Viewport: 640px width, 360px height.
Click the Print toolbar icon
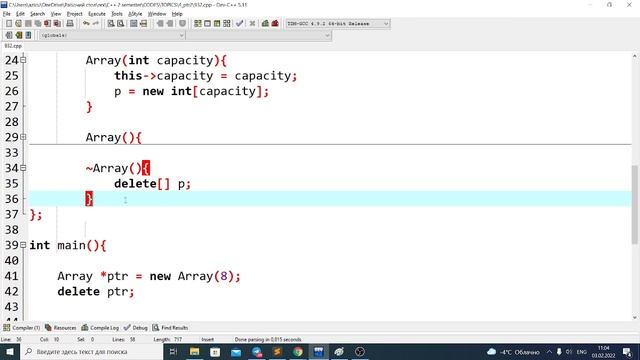coord(70,24)
